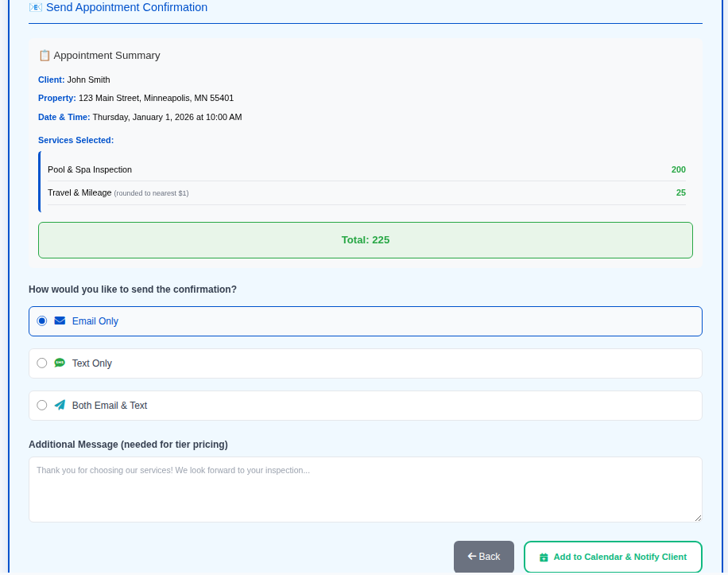
Task: Grab the text area resize handle
Action: point(698,518)
